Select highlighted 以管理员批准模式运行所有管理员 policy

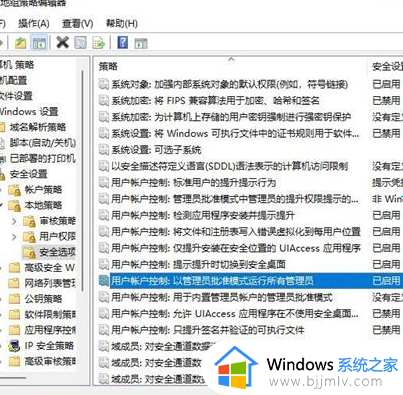coord(212,281)
